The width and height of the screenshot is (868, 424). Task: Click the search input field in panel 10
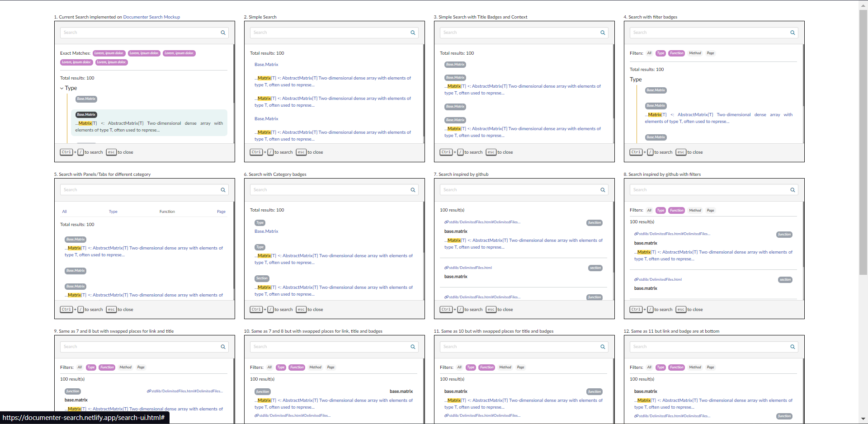pyautogui.click(x=334, y=347)
